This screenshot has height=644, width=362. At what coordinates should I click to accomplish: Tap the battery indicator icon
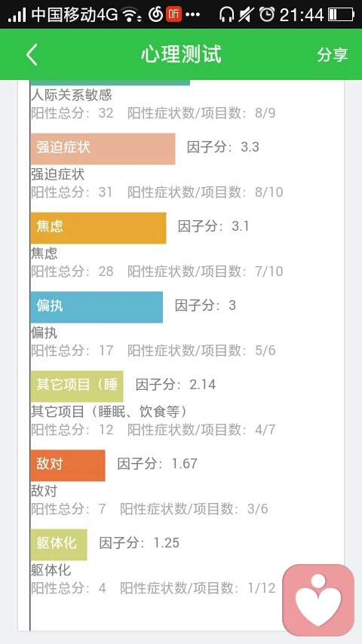[341, 15]
